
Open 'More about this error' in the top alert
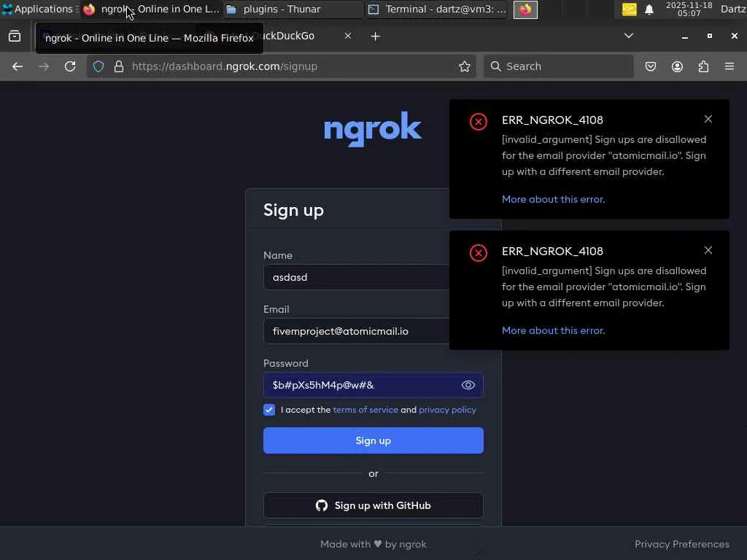553,200
